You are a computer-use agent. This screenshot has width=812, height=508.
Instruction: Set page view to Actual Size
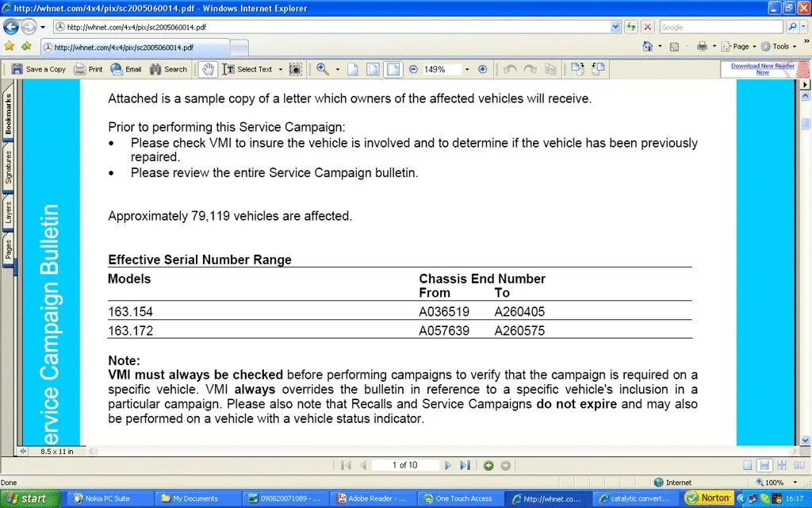(x=353, y=69)
